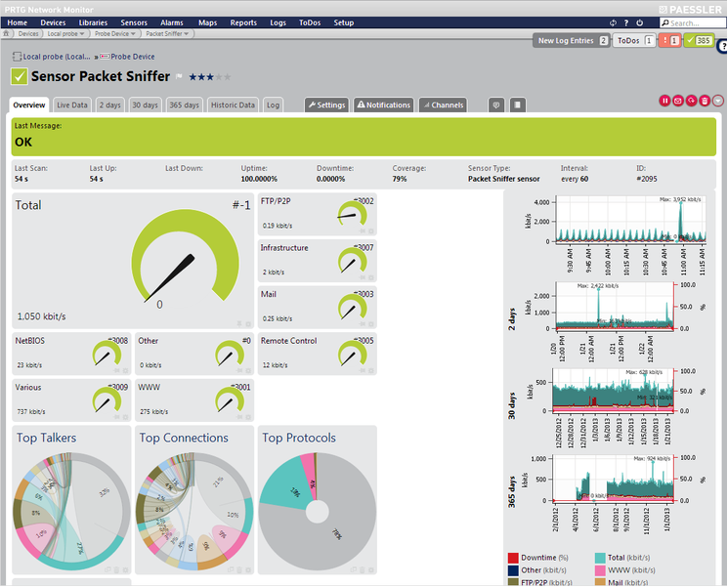728x587 pixels.
Task: Click the Mail channel gauge
Action: [x=353, y=307]
